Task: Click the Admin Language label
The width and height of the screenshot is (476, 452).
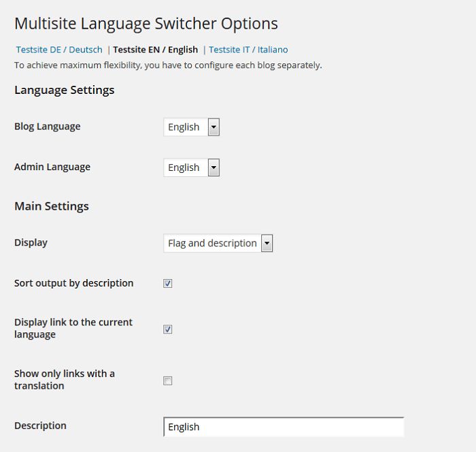Action: (52, 167)
